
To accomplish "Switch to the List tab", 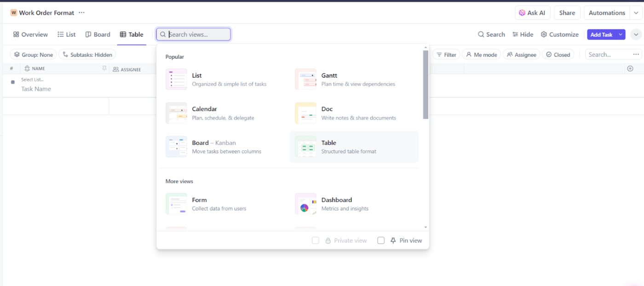I will (67, 34).
